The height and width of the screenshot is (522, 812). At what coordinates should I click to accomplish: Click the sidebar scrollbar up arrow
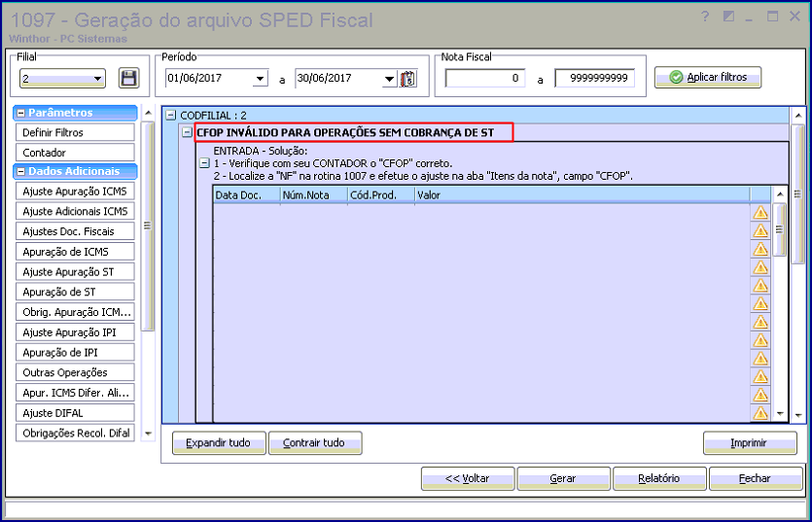(148, 113)
